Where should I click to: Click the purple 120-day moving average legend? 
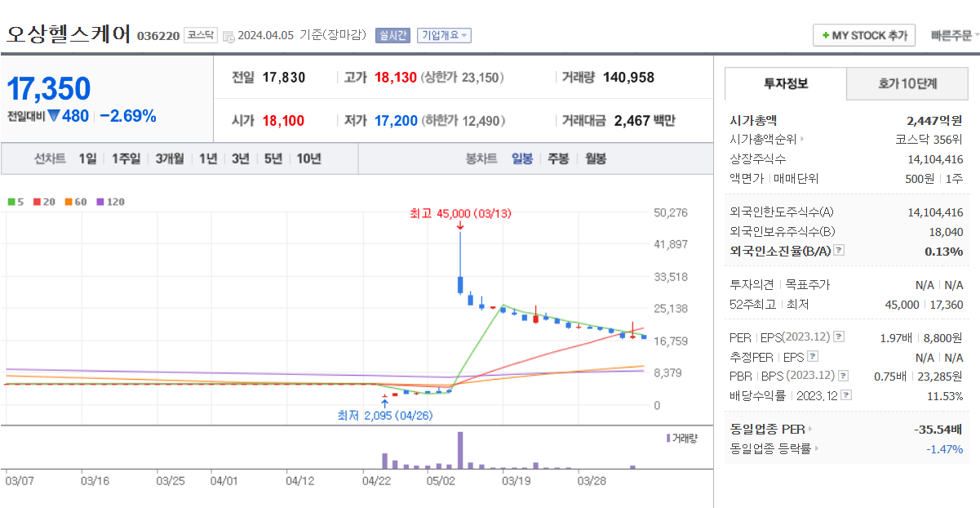pyautogui.click(x=111, y=202)
